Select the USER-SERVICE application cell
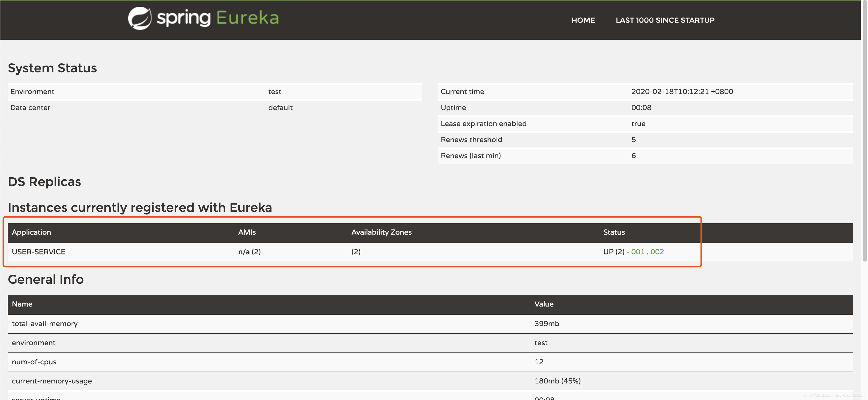 click(39, 251)
